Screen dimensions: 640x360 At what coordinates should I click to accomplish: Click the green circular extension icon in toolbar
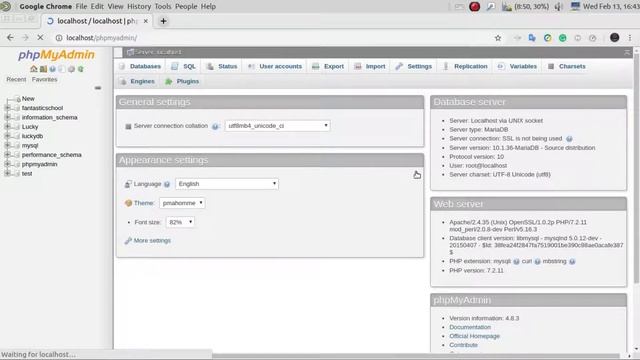click(562, 38)
